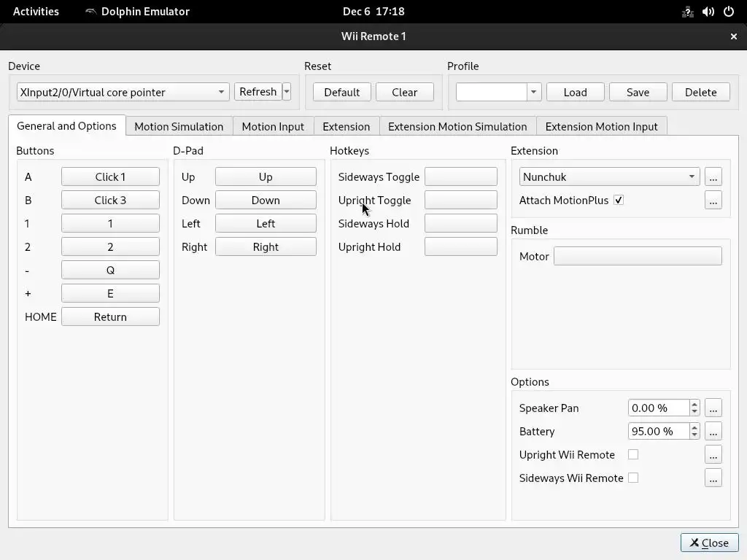Expand the Refresh button arrow menu
This screenshot has width=747, height=560.
point(286,91)
